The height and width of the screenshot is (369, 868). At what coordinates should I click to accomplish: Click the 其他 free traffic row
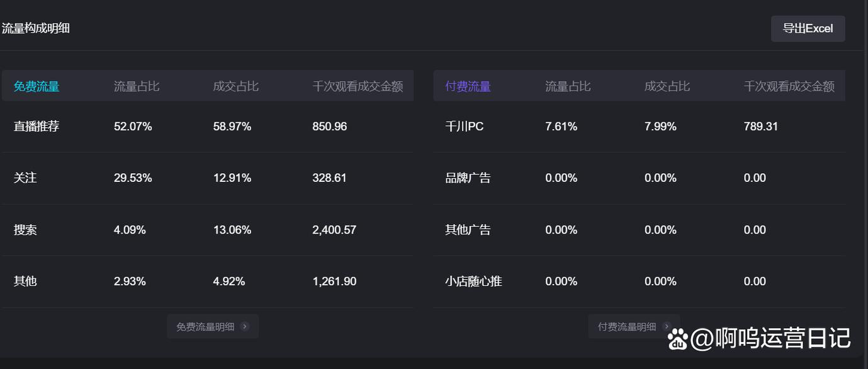click(x=25, y=281)
